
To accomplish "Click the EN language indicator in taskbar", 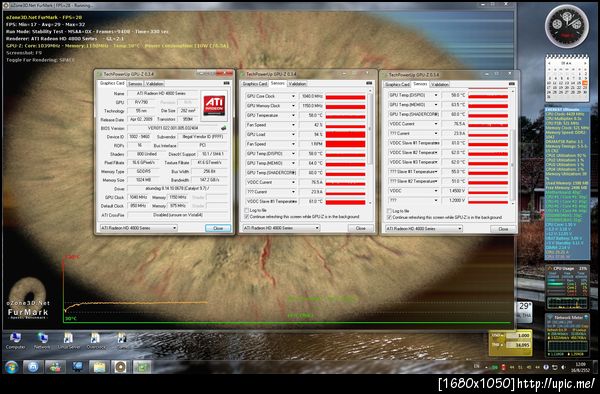I will pos(476,366).
